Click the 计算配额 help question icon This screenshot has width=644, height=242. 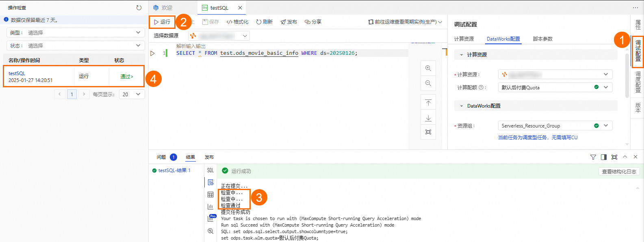(x=481, y=87)
